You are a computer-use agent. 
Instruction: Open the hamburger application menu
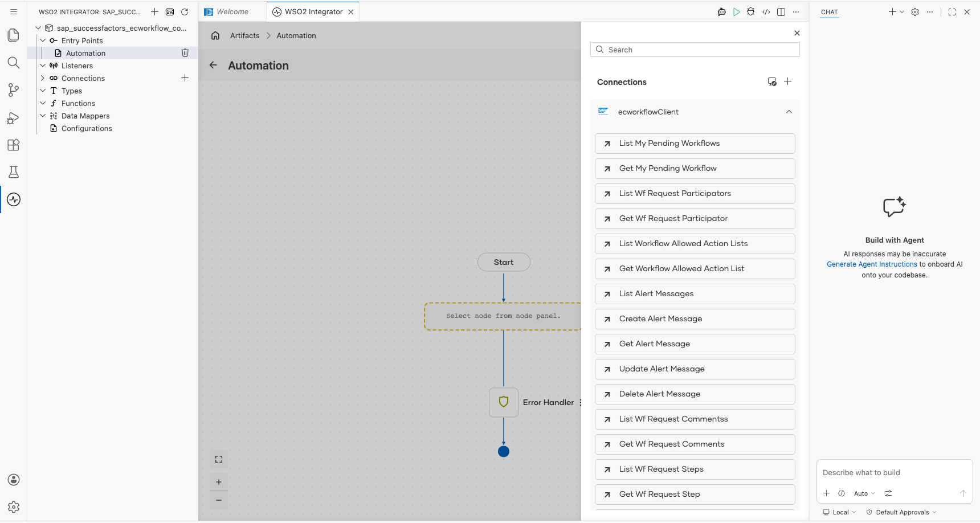click(x=14, y=11)
